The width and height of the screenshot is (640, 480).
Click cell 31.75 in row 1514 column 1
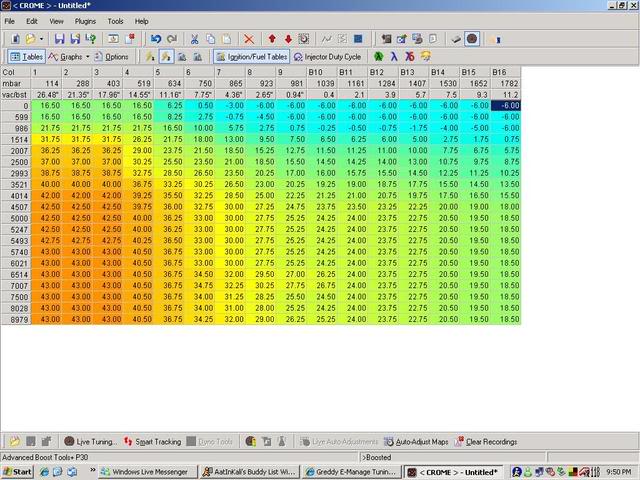point(46,140)
